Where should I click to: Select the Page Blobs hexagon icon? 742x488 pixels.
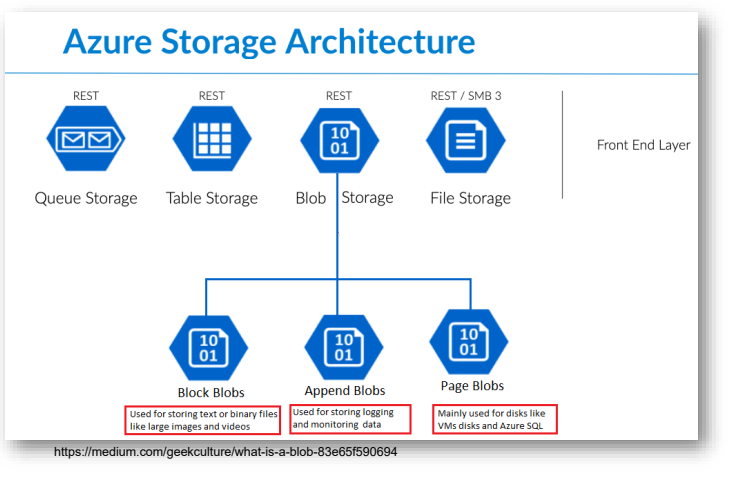point(468,342)
